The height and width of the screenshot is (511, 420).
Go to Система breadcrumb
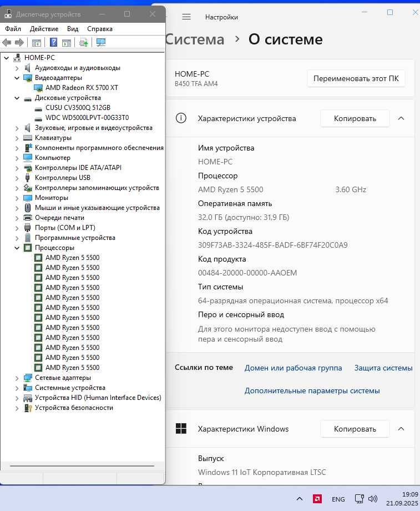(195, 40)
